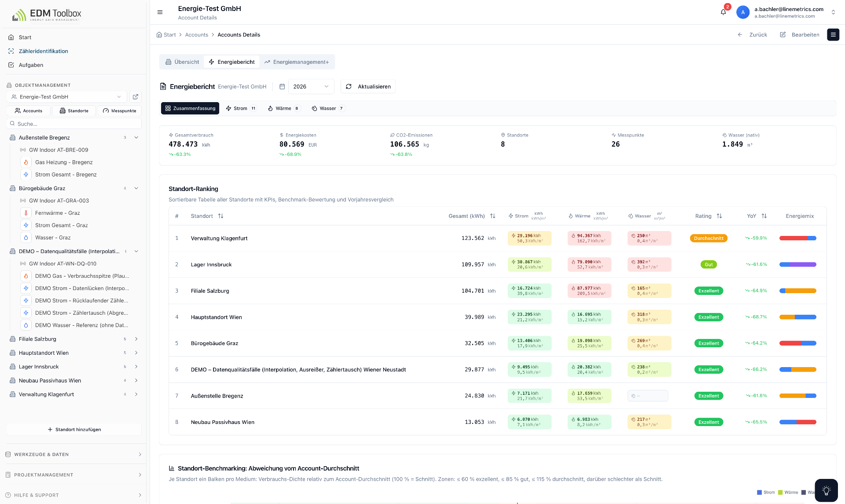Expand the Filiale Salzburg tree node
The height and width of the screenshot is (504, 845).
coord(136,339)
